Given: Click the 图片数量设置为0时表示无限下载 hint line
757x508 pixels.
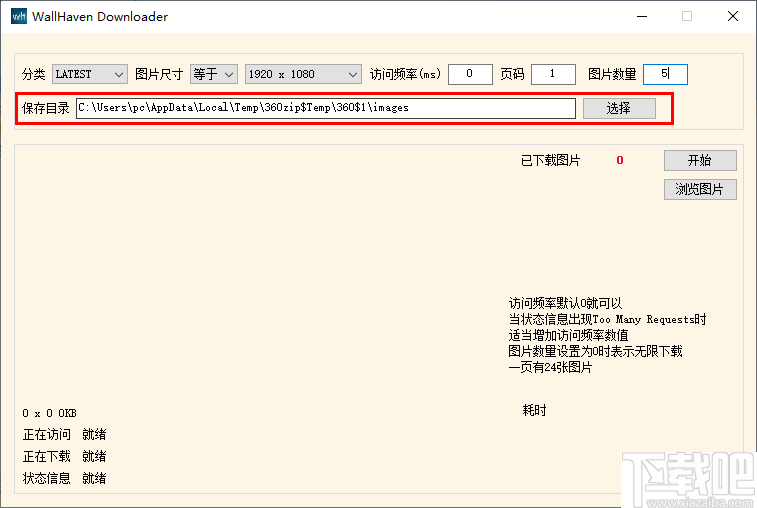Looking at the screenshot, I should (595, 351).
